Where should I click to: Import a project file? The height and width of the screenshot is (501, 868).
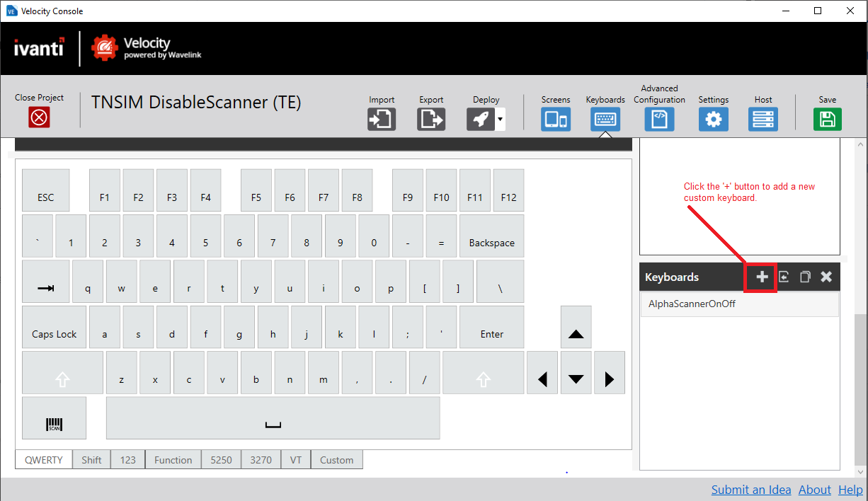tap(382, 119)
